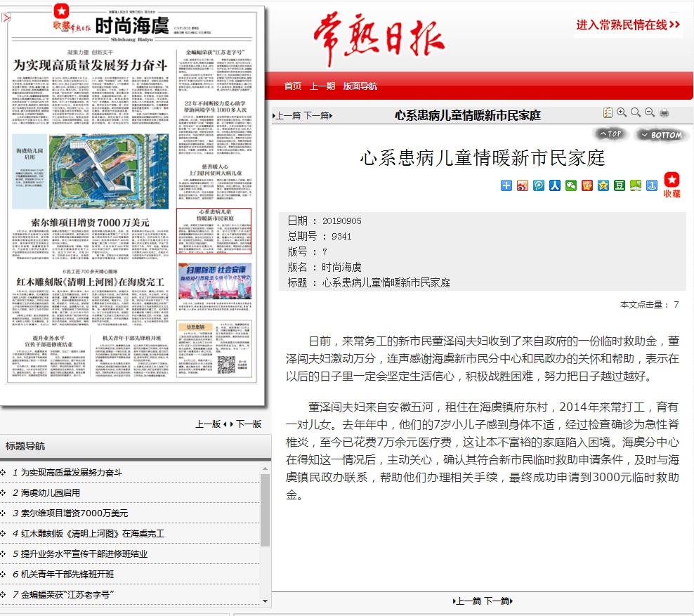Click 索尔维项目增资7000万美元 headline on page image
The image size is (694, 616).
91,223
